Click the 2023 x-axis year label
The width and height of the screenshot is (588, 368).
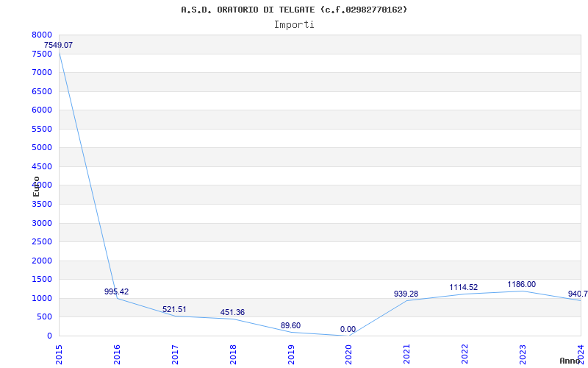tap(523, 355)
